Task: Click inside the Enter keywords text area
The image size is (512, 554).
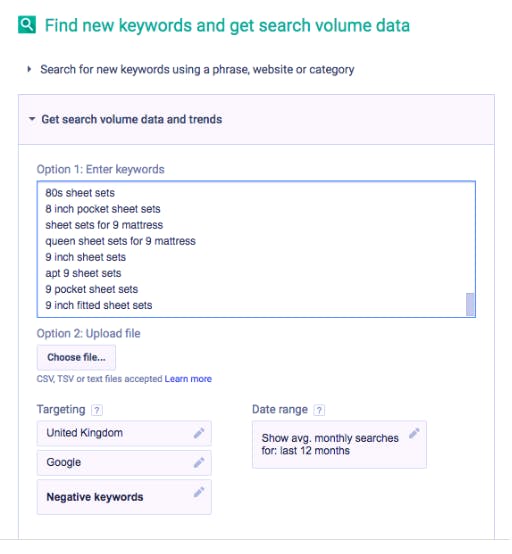Action: [x=256, y=249]
